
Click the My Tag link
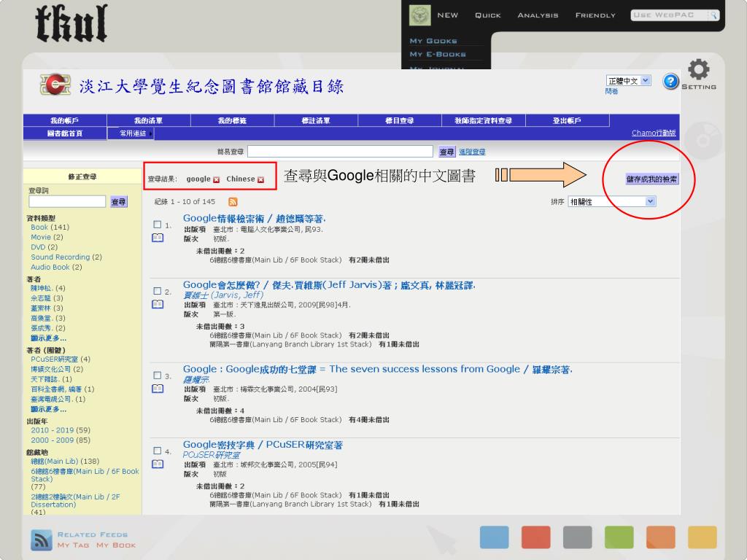coord(74,545)
